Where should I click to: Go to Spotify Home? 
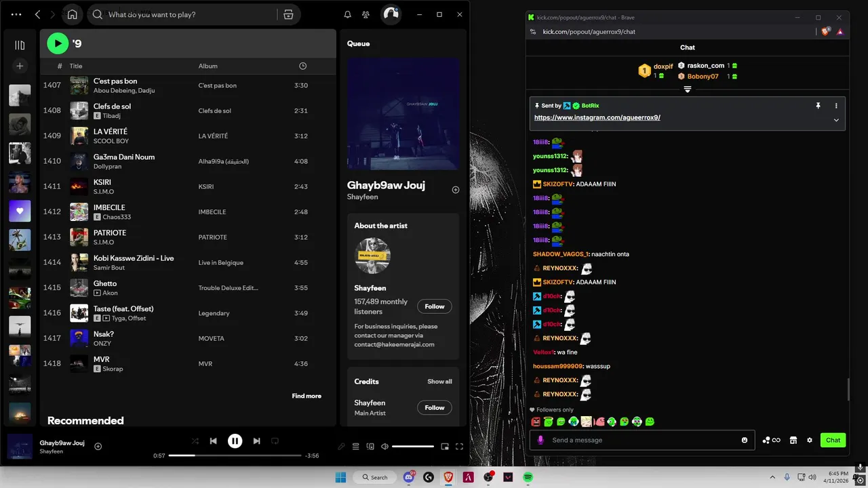tap(72, 14)
